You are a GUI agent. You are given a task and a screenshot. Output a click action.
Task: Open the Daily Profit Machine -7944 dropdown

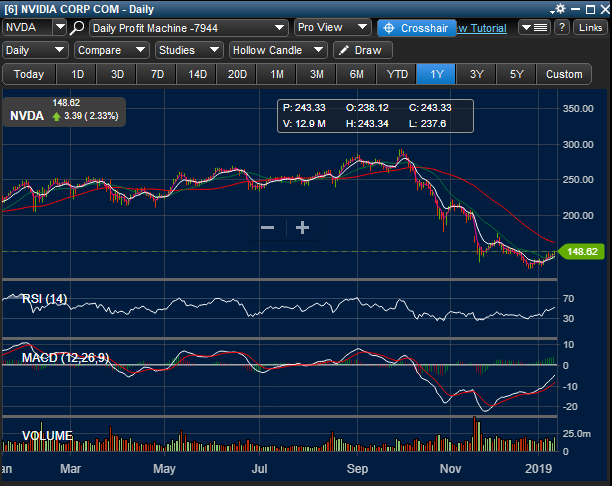tap(189, 28)
